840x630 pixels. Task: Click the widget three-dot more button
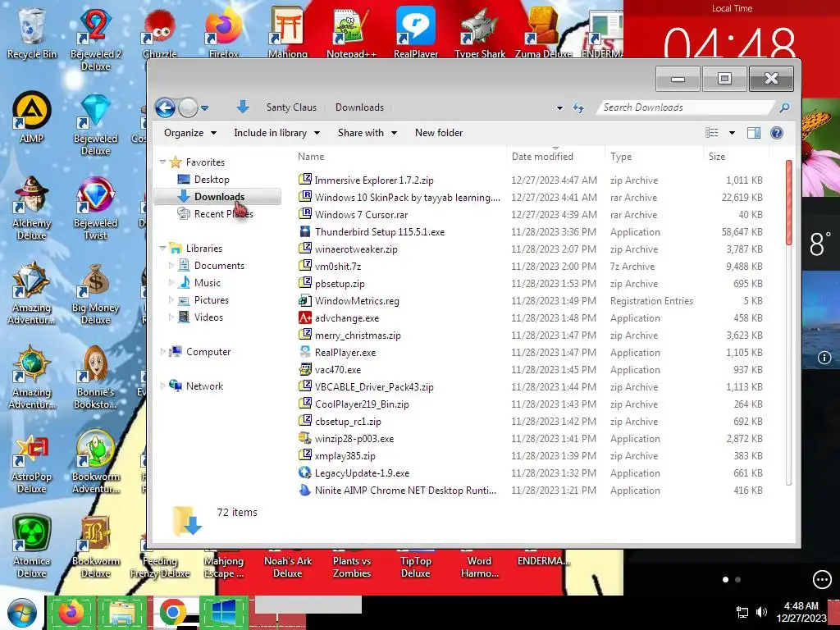[x=822, y=579]
